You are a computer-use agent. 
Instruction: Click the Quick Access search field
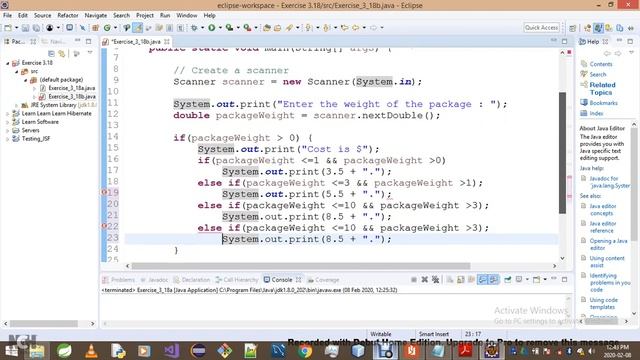541,27
